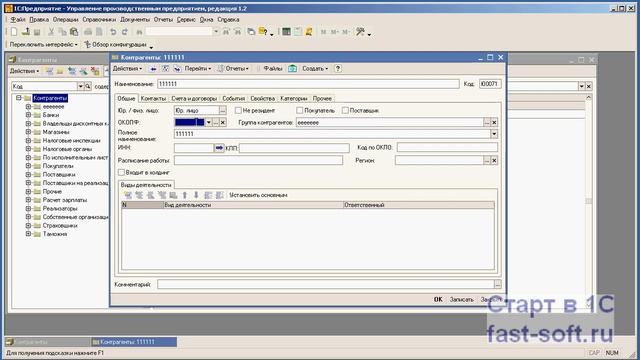Click into the Расписание работы input field
This screenshot has width=640, height=360.
click(x=258, y=160)
